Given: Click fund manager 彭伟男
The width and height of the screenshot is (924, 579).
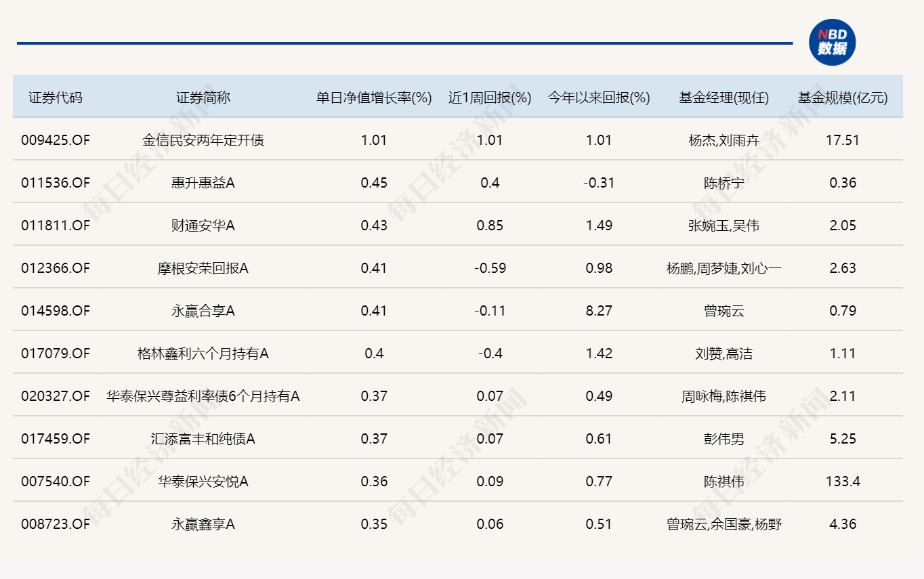Looking at the screenshot, I should pyautogui.click(x=723, y=439).
